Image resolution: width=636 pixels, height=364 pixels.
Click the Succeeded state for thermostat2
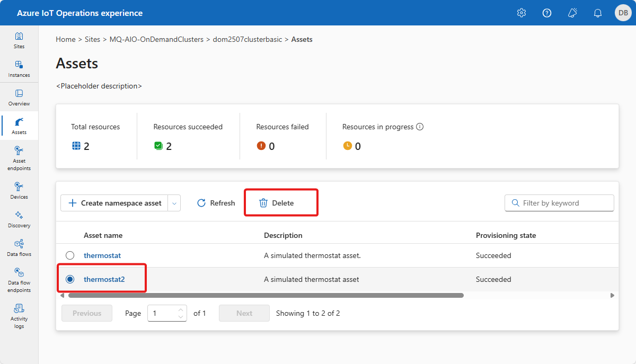(x=493, y=279)
